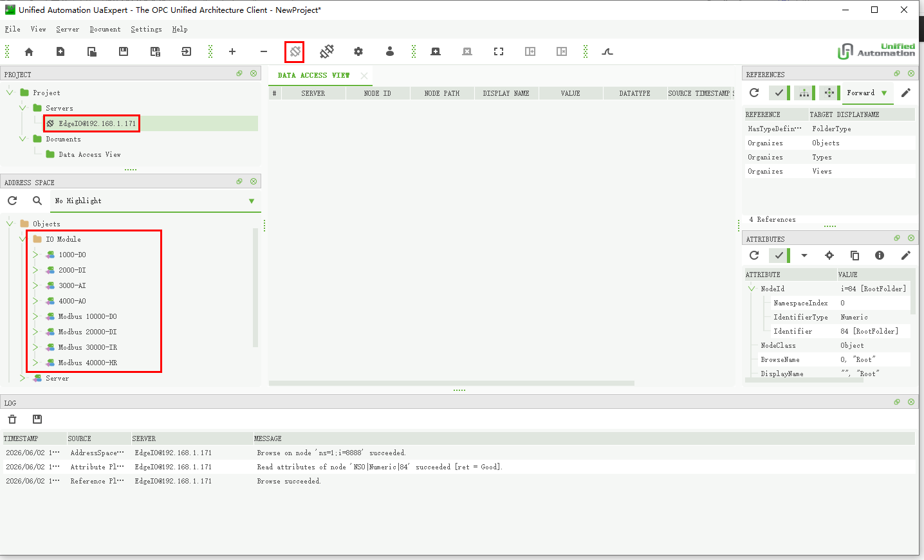Click the horizontal scrollbar under data view
924x560 pixels.
452,383
